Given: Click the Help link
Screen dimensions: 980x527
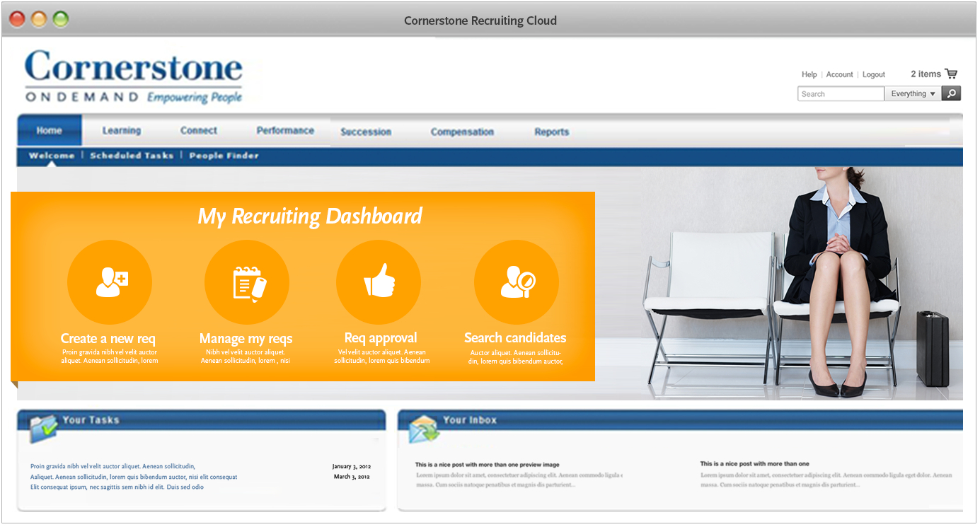Looking at the screenshot, I should tap(809, 74).
